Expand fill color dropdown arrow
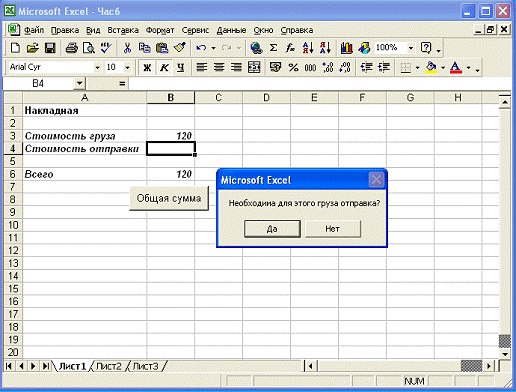The height and width of the screenshot is (392, 516). [x=443, y=68]
